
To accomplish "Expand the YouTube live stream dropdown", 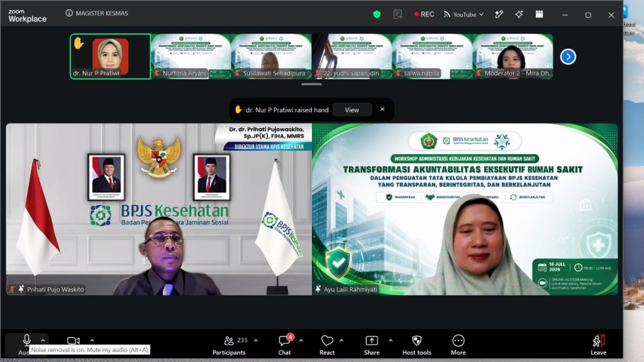I will pos(464,14).
